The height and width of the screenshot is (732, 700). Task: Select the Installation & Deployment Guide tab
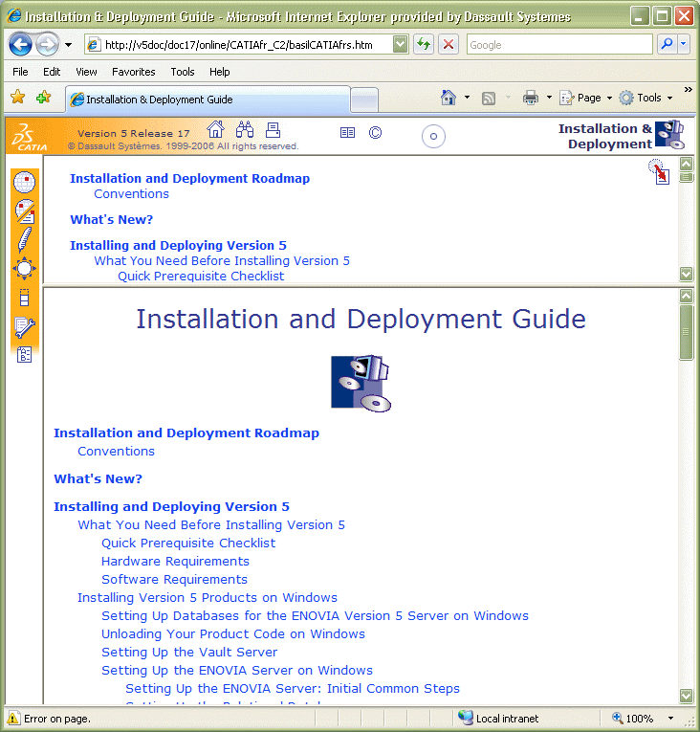208,100
